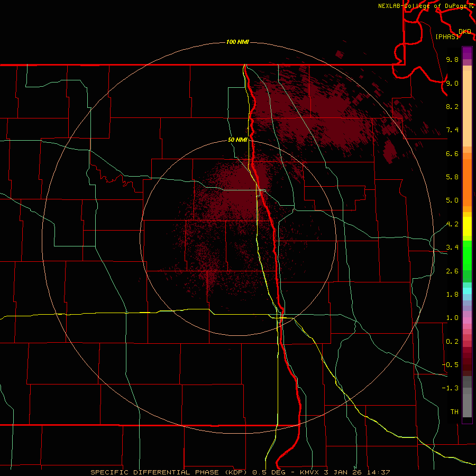Click the 0.2 scale value
The image size is (476, 476).
coord(452,342)
